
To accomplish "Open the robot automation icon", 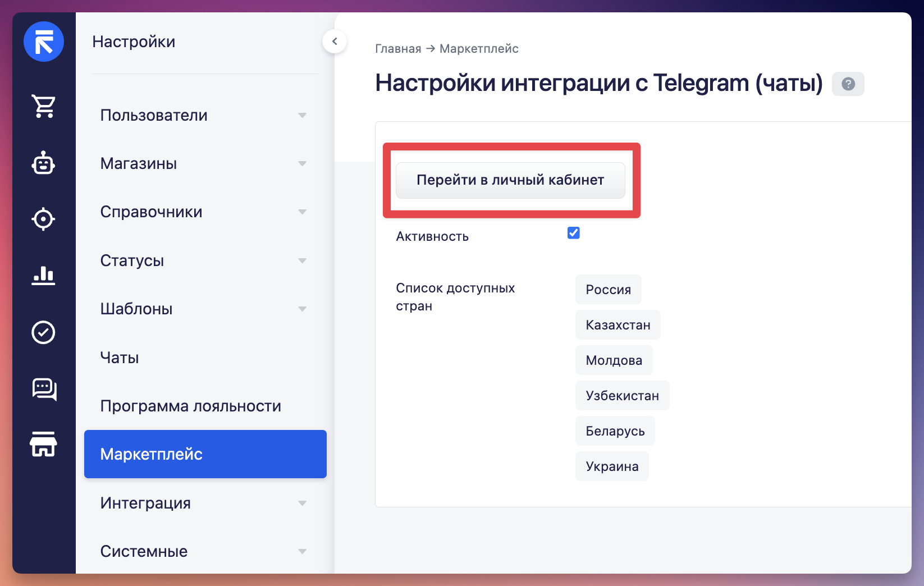I will pos(44,163).
